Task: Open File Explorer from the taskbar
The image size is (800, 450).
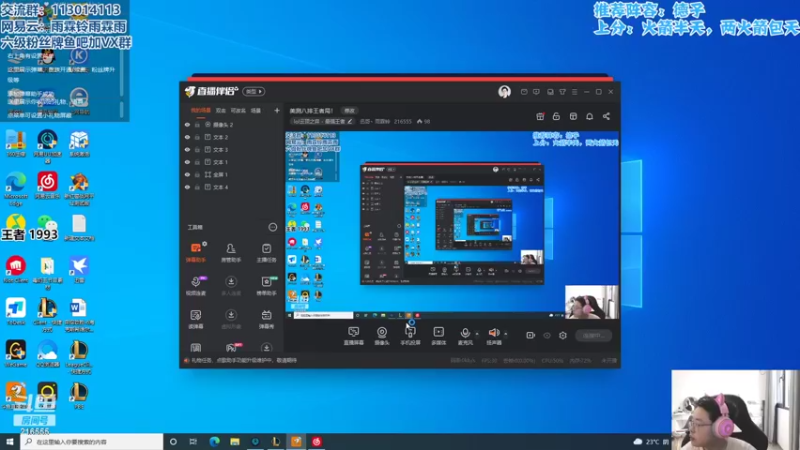Action: pyautogui.click(x=235, y=441)
